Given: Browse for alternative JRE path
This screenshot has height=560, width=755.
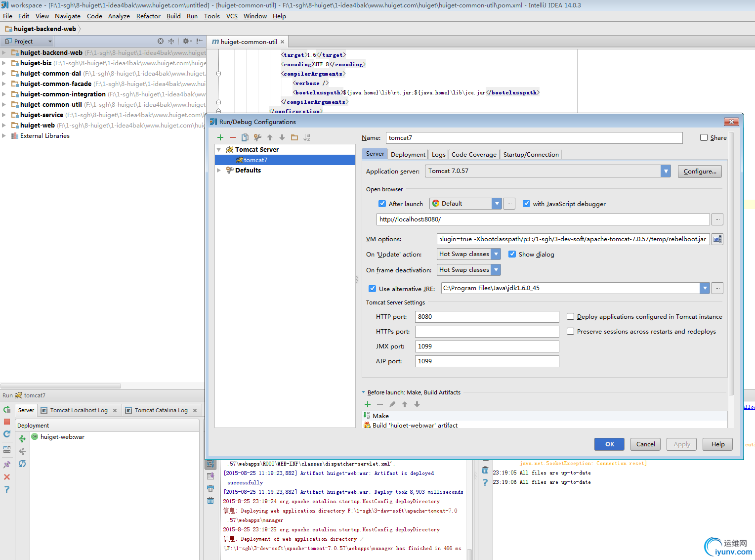Looking at the screenshot, I should point(717,288).
